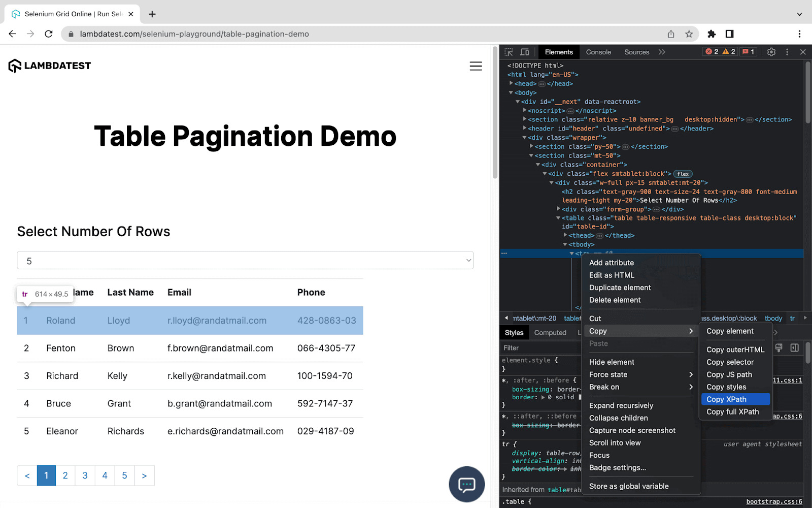Select the currently active page 1 button
This screenshot has width=812, height=508.
[46, 475]
